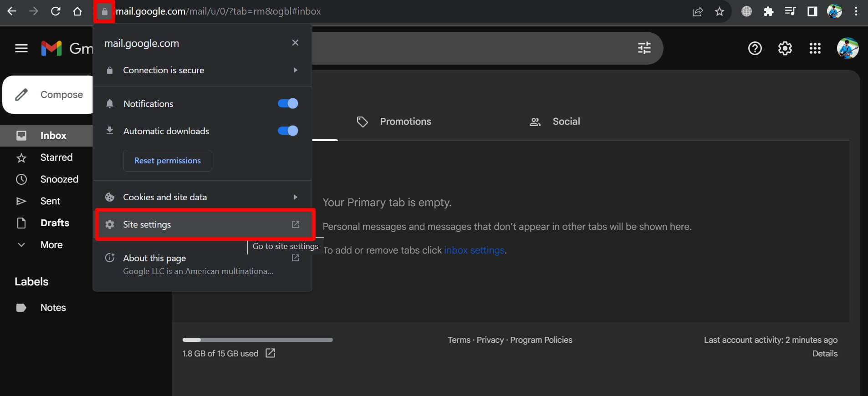Open storage management external link icon
The height and width of the screenshot is (396, 868).
point(270,353)
